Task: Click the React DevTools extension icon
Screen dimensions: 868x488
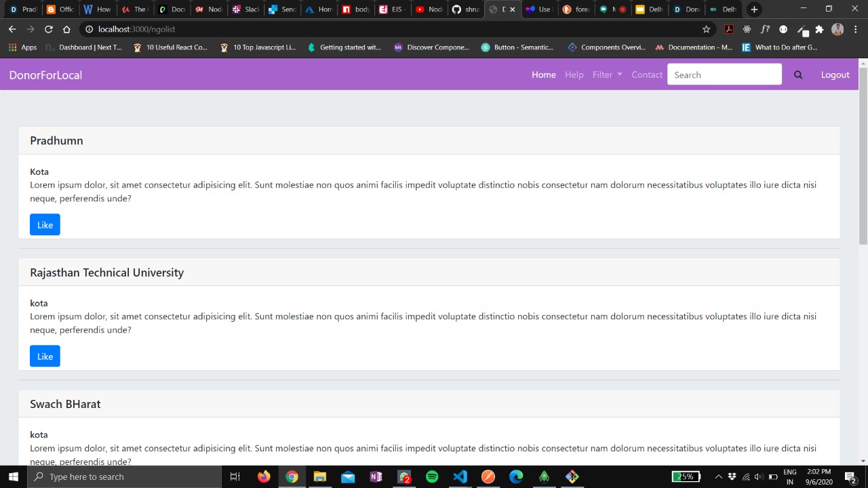Action: click(747, 29)
